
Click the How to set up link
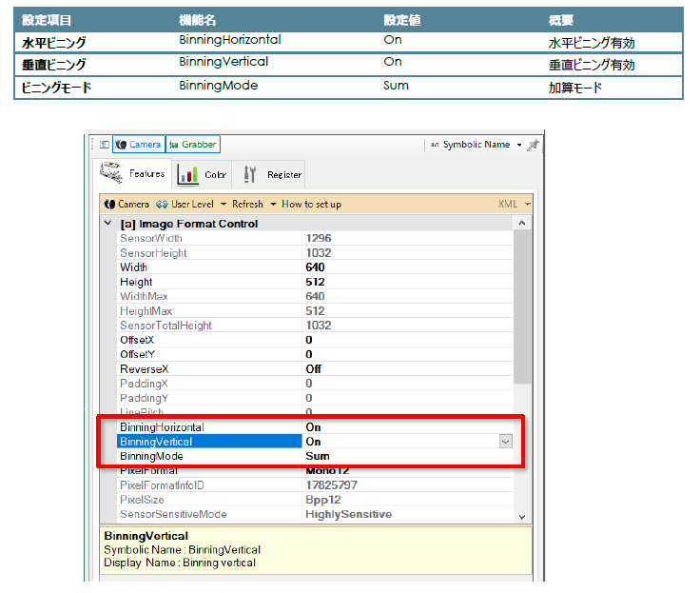pyautogui.click(x=311, y=204)
